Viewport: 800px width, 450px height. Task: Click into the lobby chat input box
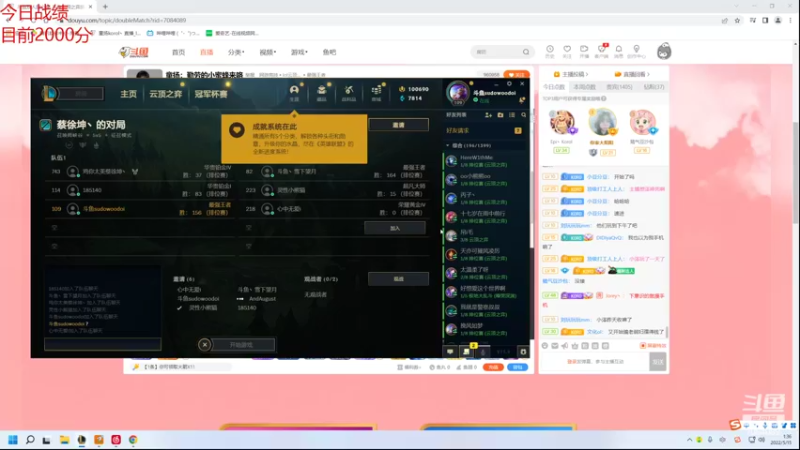tap(103, 344)
